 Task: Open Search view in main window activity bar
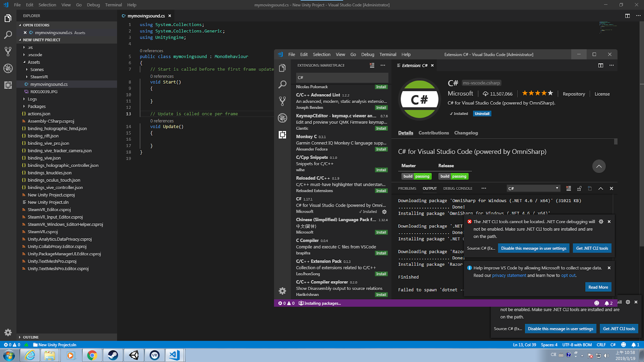click(x=8, y=35)
